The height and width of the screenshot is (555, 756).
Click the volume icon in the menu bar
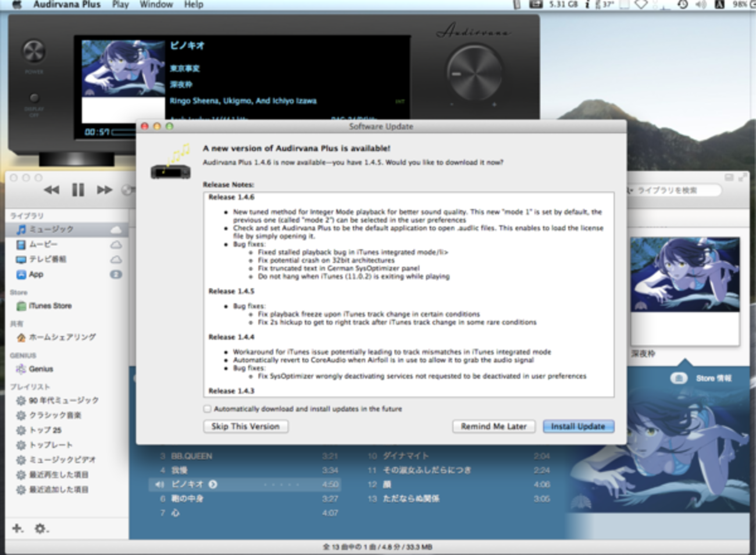[701, 5]
